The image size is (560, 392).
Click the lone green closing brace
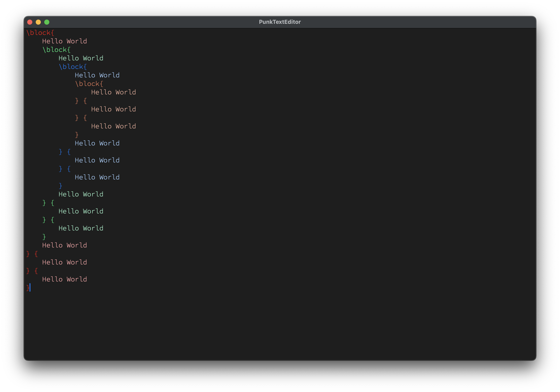[44, 237]
